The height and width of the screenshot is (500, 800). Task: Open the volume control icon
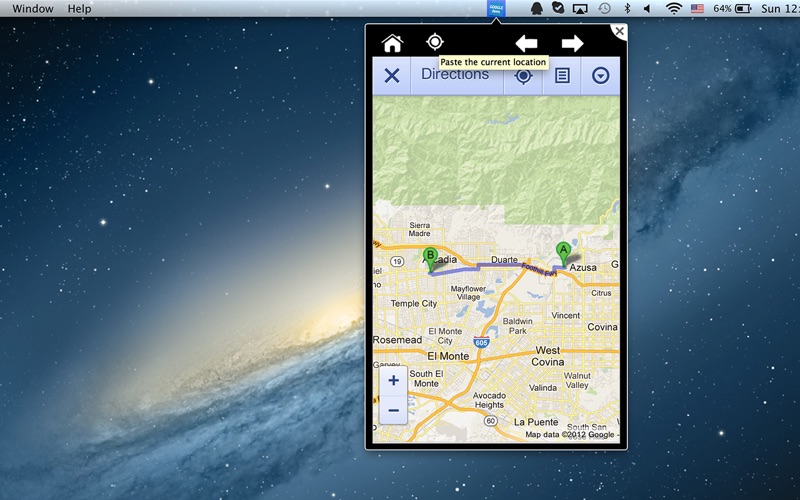[647, 9]
